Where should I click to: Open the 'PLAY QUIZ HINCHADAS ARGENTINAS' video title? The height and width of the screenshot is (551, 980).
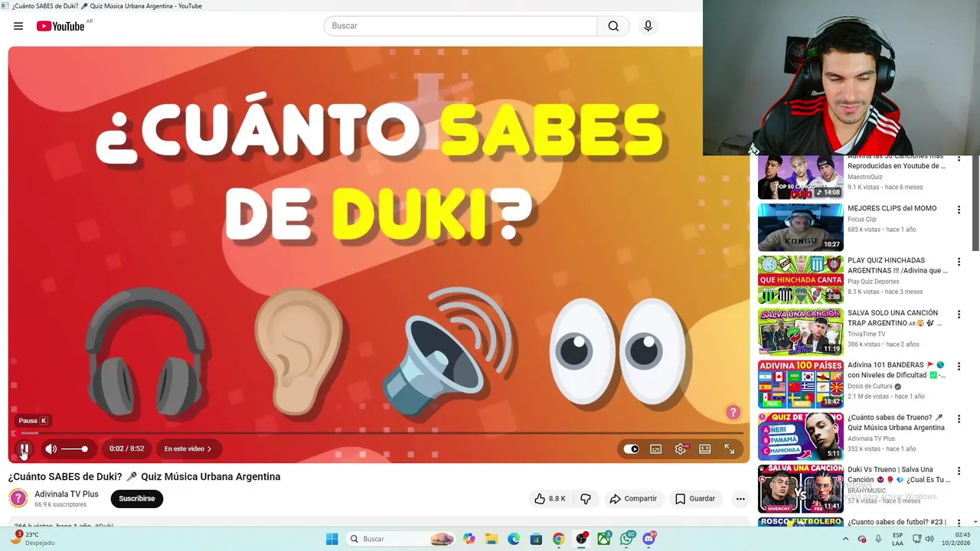(x=897, y=266)
